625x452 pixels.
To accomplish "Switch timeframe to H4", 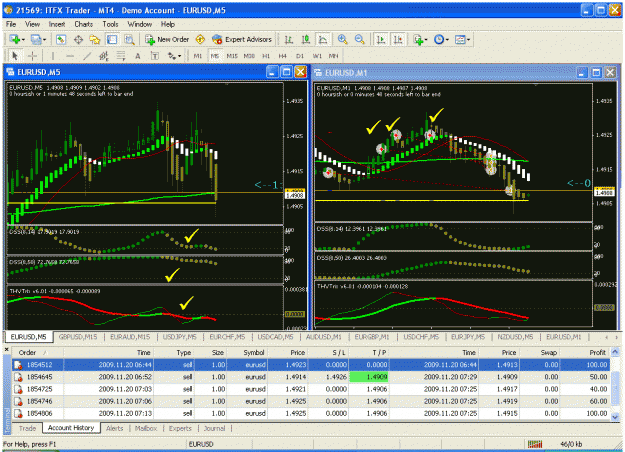I will 283,56.
